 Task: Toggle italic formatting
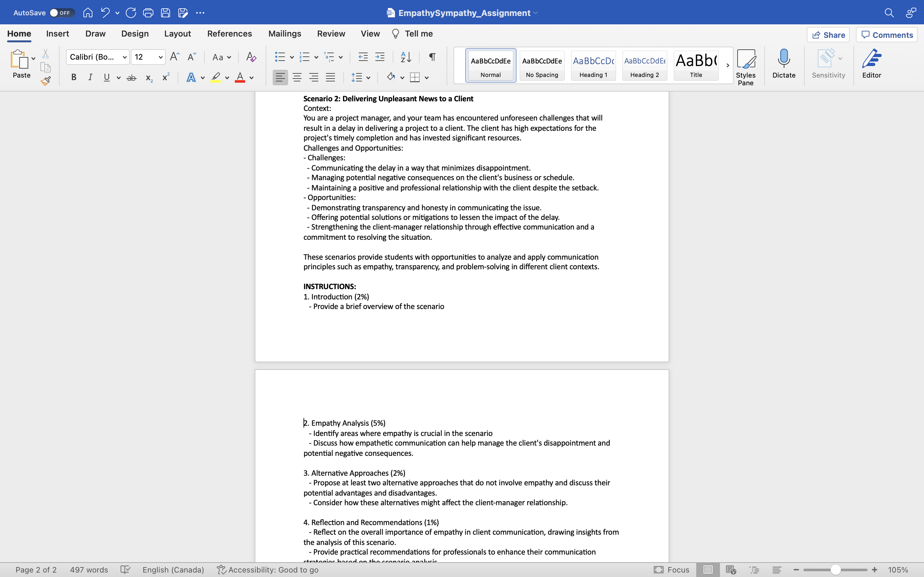pyautogui.click(x=90, y=77)
